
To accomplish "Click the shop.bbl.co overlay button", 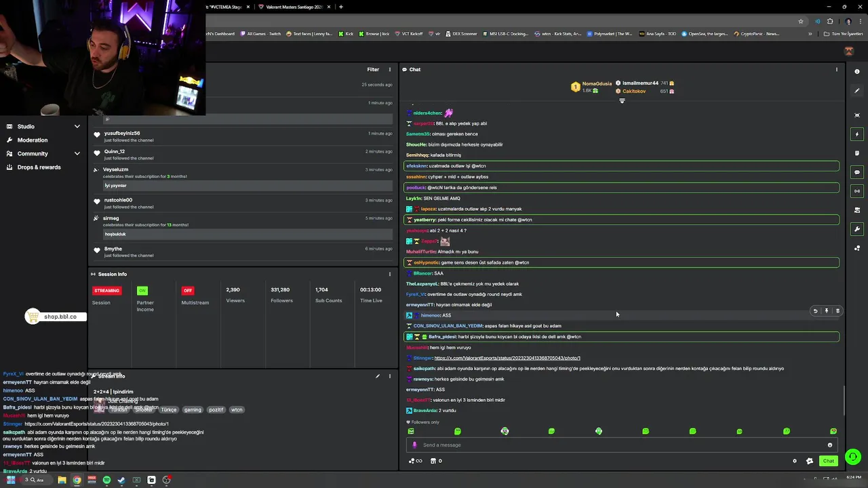I will click(x=56, y=317).
